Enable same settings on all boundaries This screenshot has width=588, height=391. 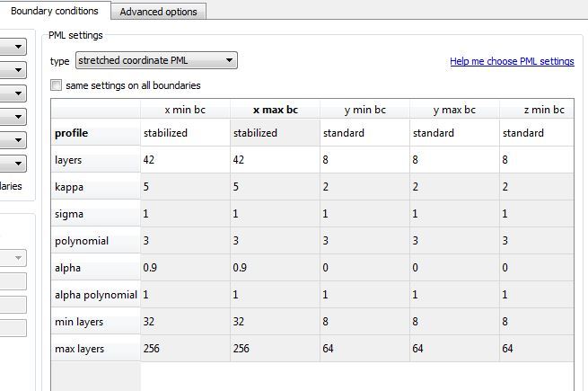point(57,85)
